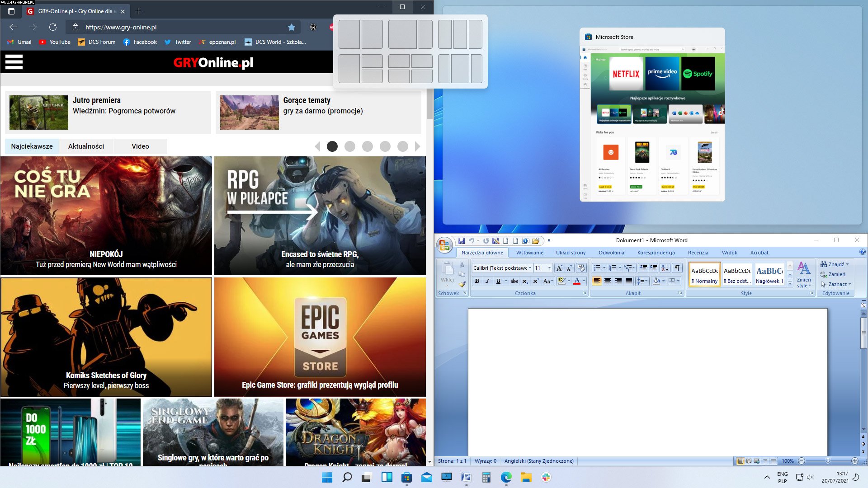Click the bullet list icon
868x488 pixels.
click(597, 268)
